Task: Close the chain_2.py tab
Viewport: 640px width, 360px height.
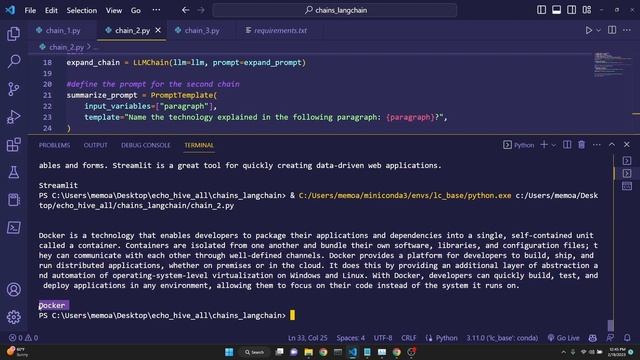Action: pos(158,30)
